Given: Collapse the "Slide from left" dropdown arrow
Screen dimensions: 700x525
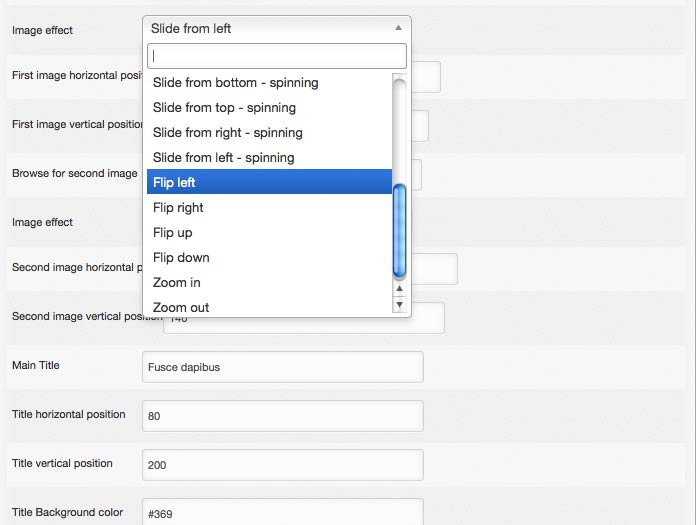Looking at the screenshot, I should coord(398,28).
